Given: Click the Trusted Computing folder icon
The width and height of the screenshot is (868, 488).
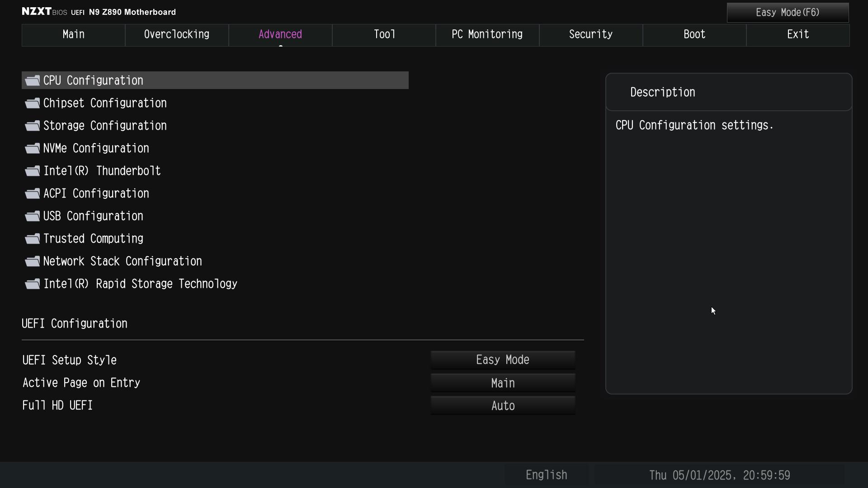Looking at the screenshot, I should [x=33, y=239].
